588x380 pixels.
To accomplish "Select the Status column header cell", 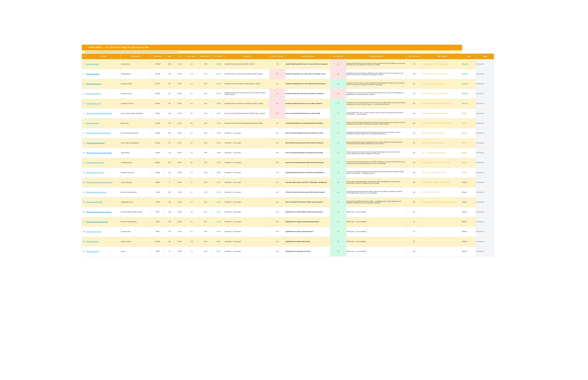I will click(485, 56).
